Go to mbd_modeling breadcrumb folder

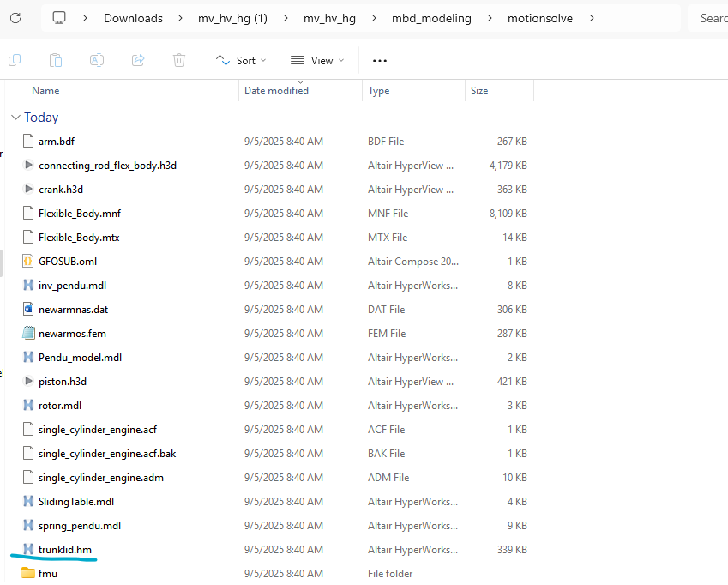click(431, 18)
